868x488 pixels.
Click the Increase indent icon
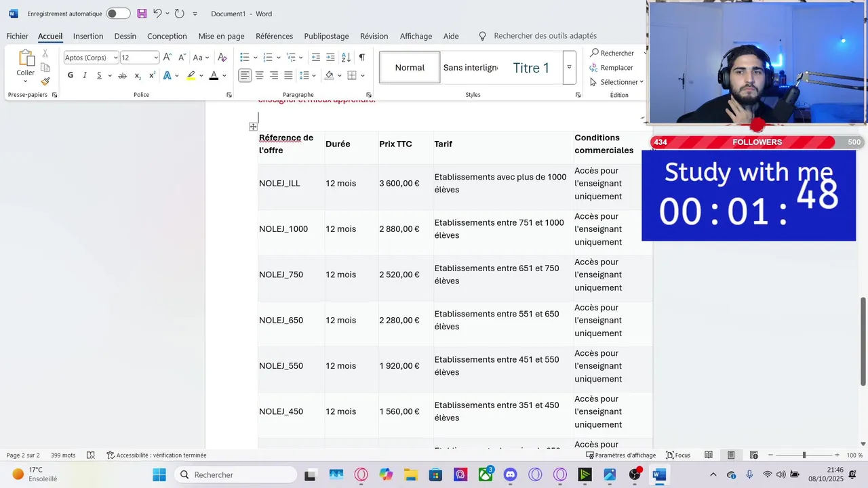coord(330,58)
